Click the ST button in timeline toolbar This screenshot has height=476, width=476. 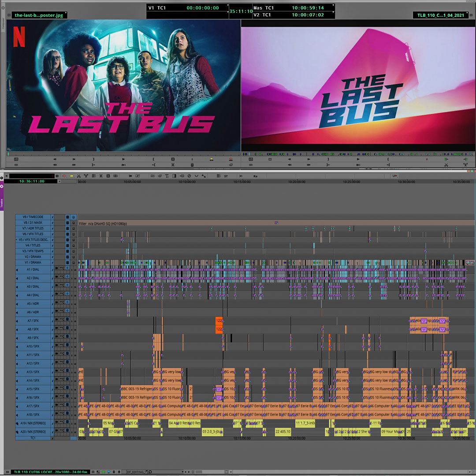pyautogui.click(x=226, y=176)
